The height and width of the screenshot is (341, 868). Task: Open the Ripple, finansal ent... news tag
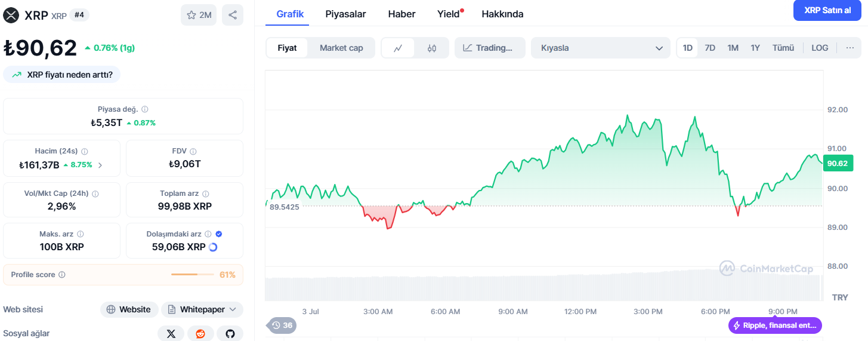[x=776, y=325]
